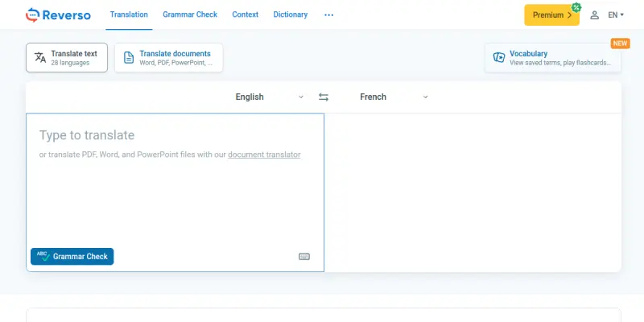
Task: Click the blue Grammar Check button
Action: [72, 256]
